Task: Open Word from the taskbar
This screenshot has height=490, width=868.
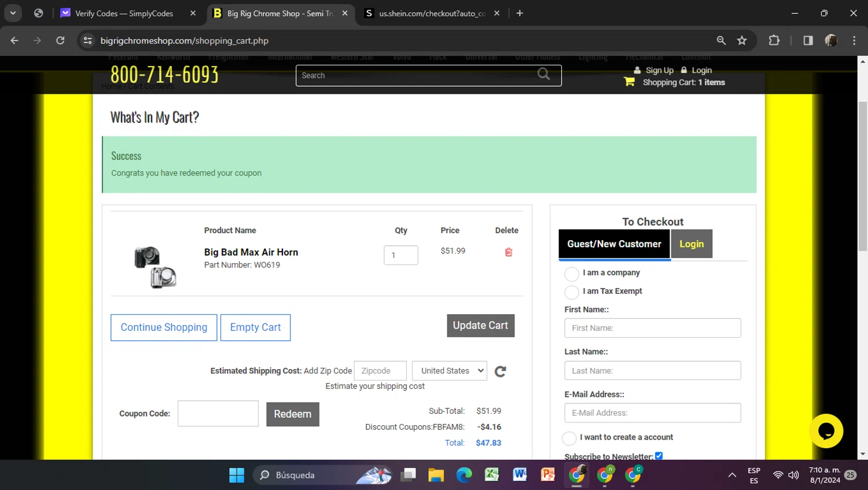Action: pyautogui.click(x=520, y=475)
